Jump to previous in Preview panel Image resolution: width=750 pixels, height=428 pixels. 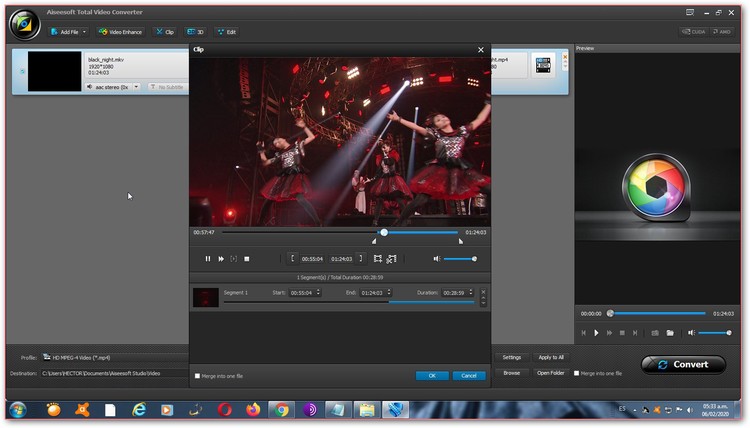[584, 333]
